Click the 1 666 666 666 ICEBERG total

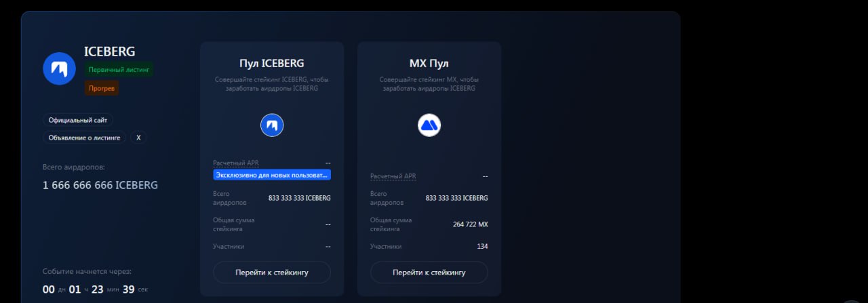[x=100, y=185]
